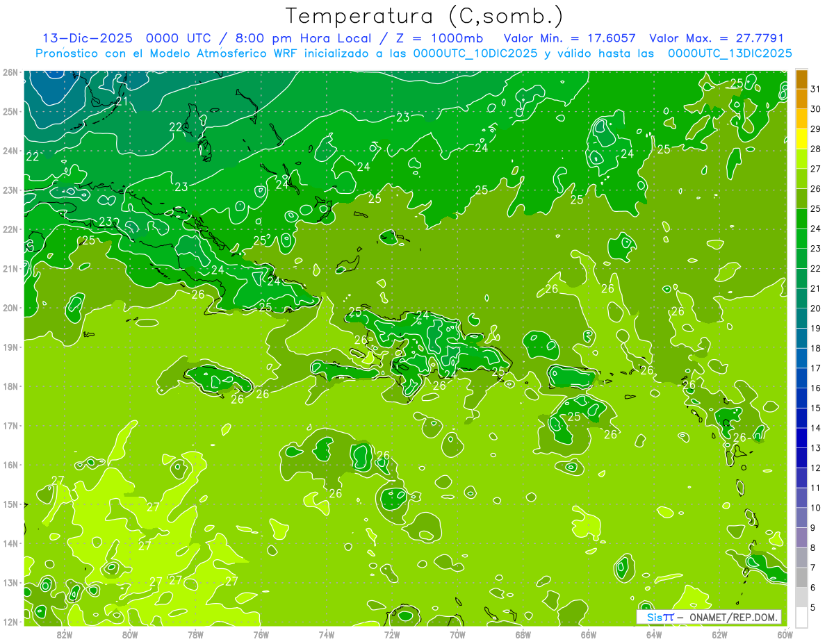Click the 'Valor Min. = 17.6057' value
The width and height of the screenshot is (834, 644).
click(x=571, y=38)
